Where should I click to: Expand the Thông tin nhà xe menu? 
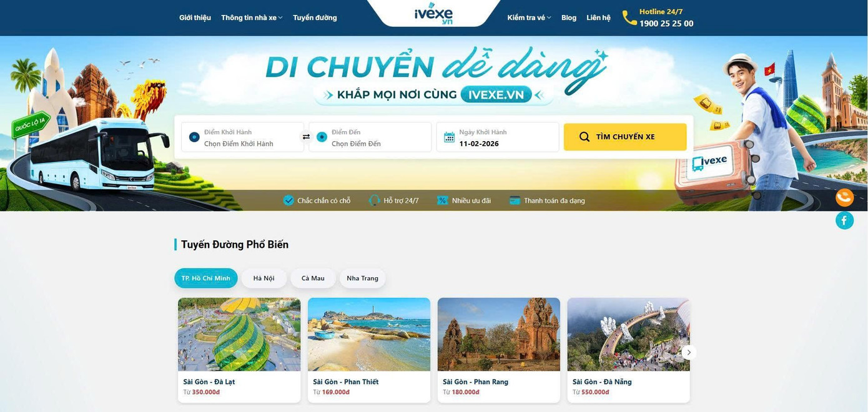[x=252, y=17]
